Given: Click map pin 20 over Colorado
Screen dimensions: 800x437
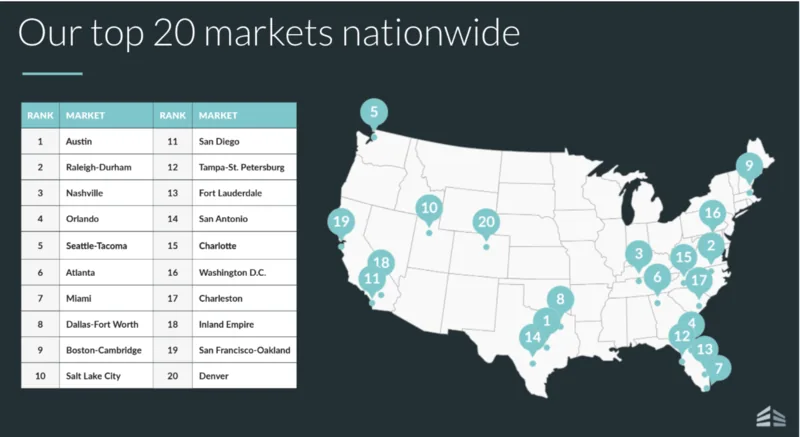Looking at the screenshot, I should click(487, 222).
